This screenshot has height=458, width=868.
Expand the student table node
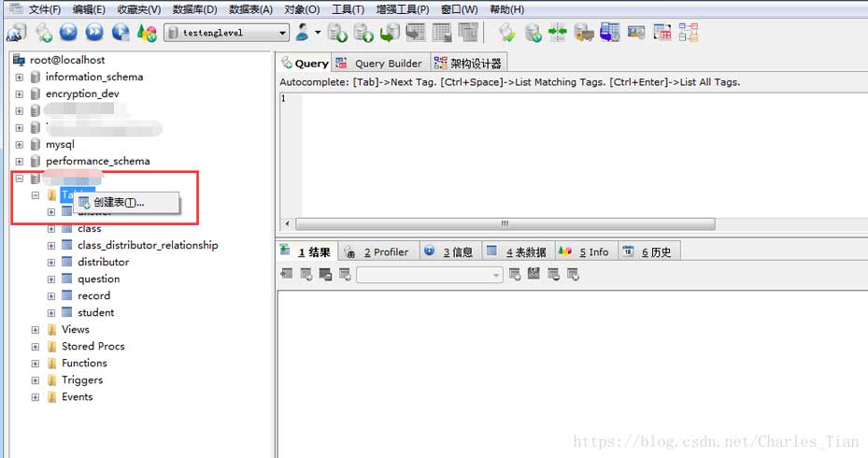coord(51,313)
